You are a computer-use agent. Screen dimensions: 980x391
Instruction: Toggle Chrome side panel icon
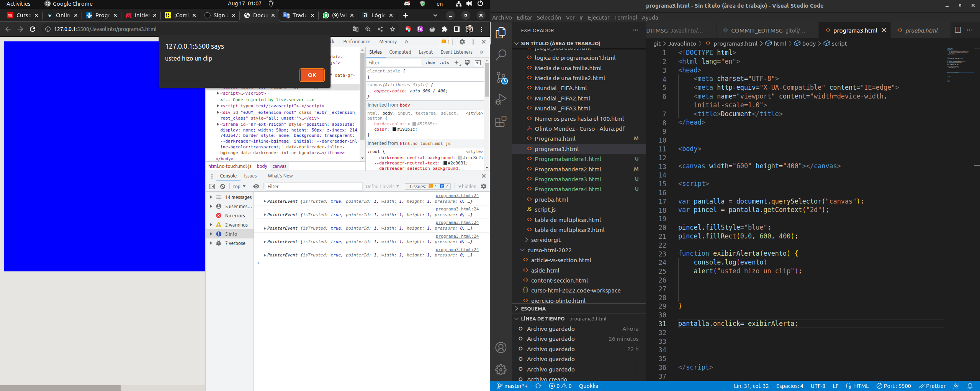coord(457,29)
